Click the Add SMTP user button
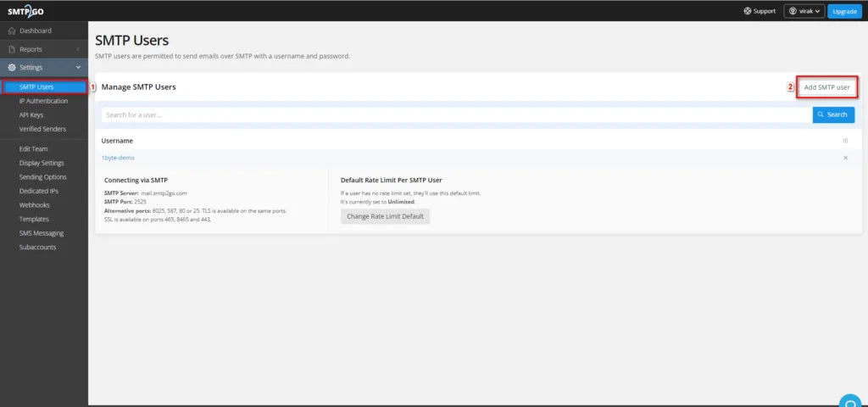Image resolution: width=868 pixels, height=407 pixels. [x=826, y=86]
